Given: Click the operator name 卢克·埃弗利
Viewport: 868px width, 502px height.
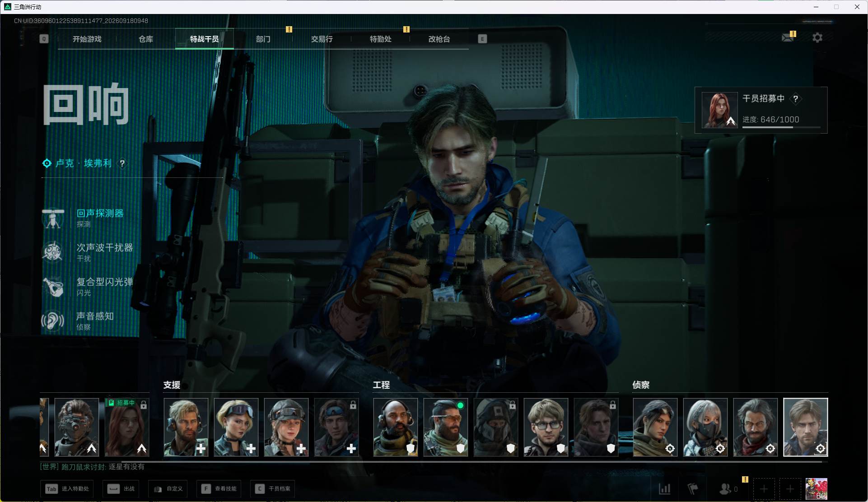Looking at the screenshot, I should [84, 163].
